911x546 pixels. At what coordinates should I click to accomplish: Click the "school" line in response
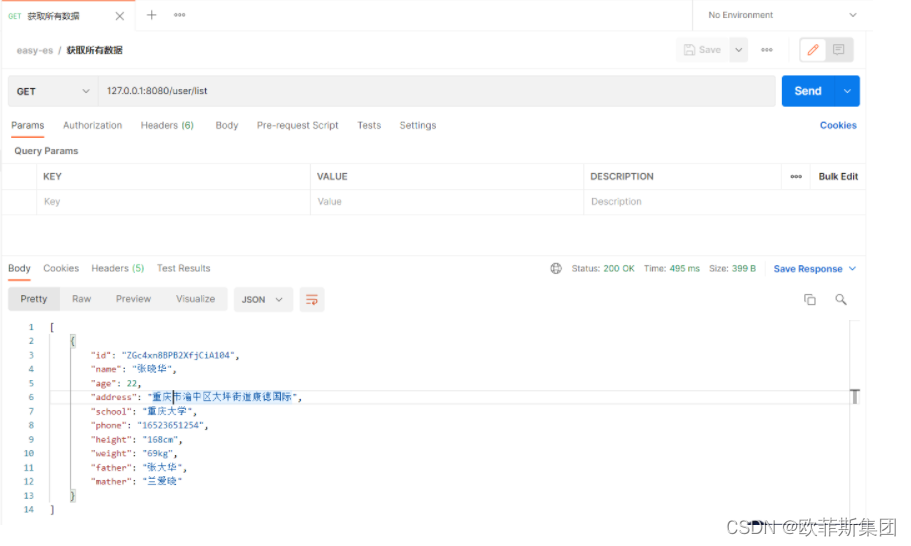pyautogui.click(x=144, y=411)
